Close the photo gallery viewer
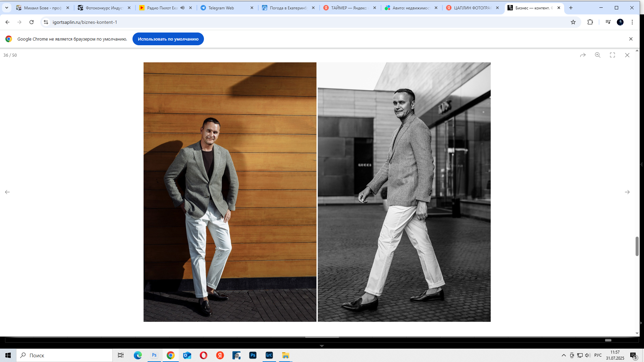This screenshot has width=644, height=362. coord(627,55)
